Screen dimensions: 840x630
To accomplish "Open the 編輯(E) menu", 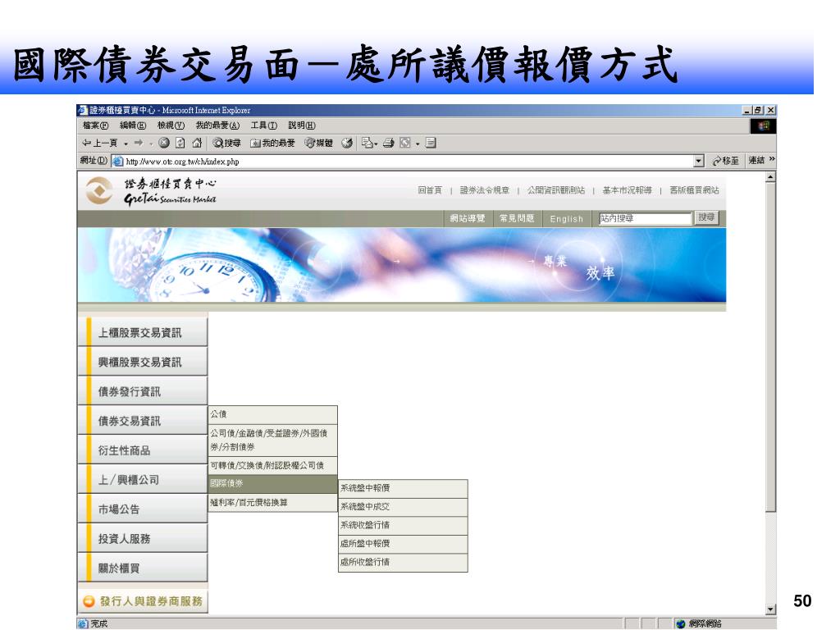I will click(133, 126).
